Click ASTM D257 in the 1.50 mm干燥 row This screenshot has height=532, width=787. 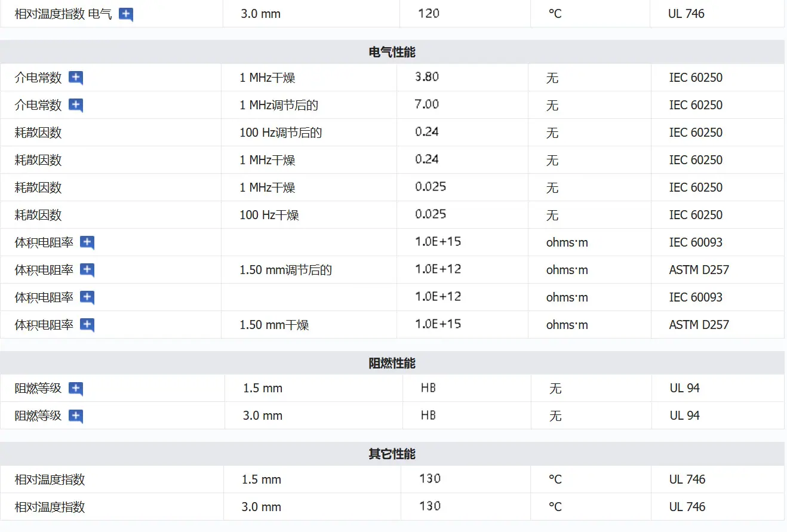[x=699, y=325]
